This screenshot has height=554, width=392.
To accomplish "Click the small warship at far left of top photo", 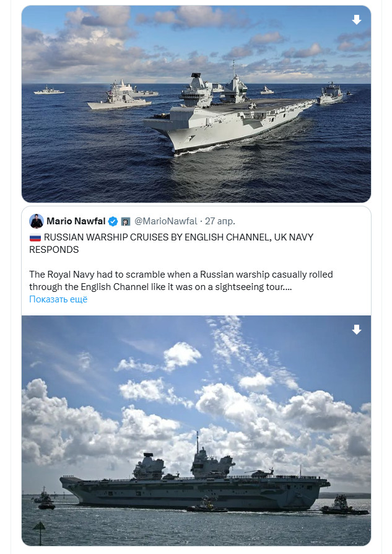I will click(49, 91).
